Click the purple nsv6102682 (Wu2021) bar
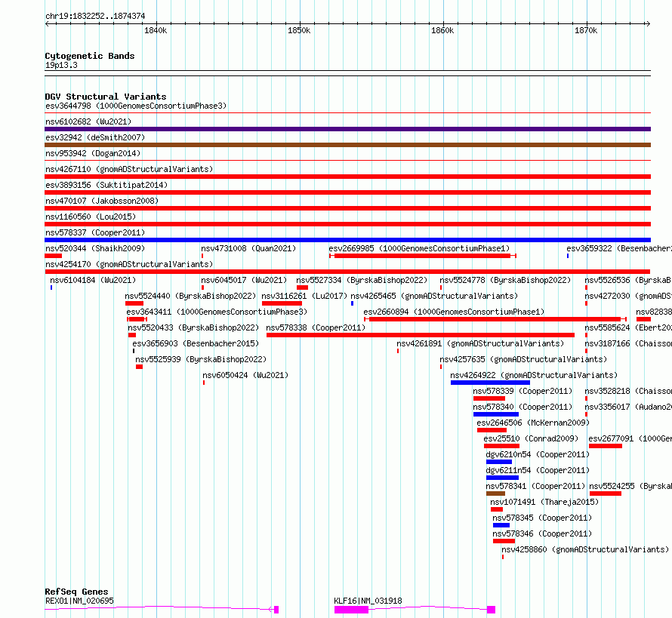672x618 pixels. [x=347, y=129]
